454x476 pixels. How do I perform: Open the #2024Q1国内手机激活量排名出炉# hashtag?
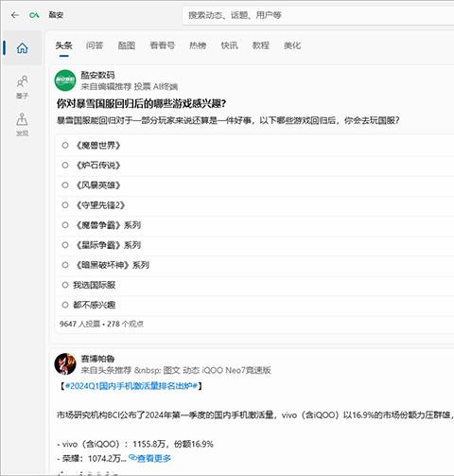131,386
